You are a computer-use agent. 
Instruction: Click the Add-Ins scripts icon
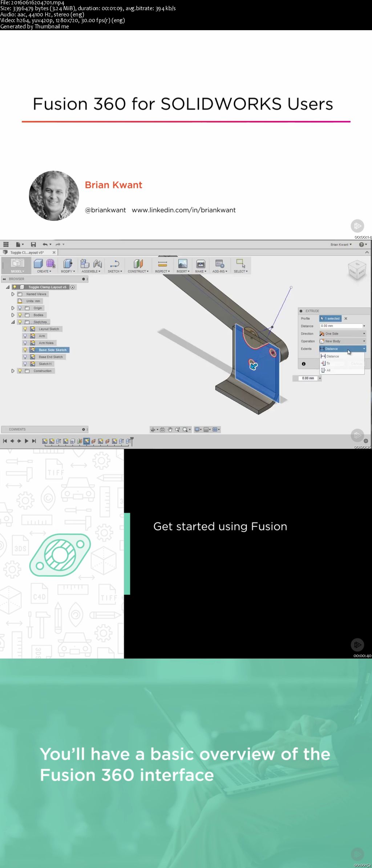220,264
